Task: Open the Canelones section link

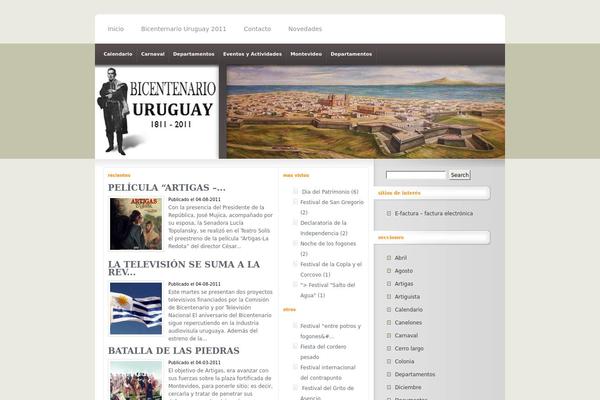Action: point(408,323)
